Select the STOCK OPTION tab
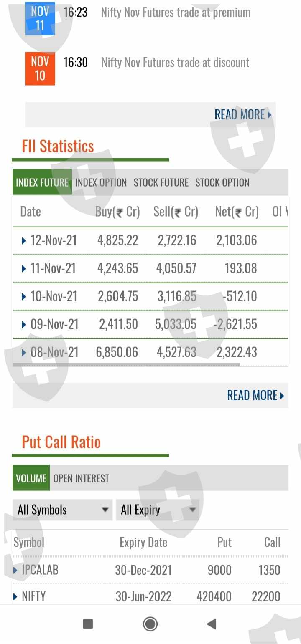This screenshot has height=644, width=301. [x=222, y=183]
